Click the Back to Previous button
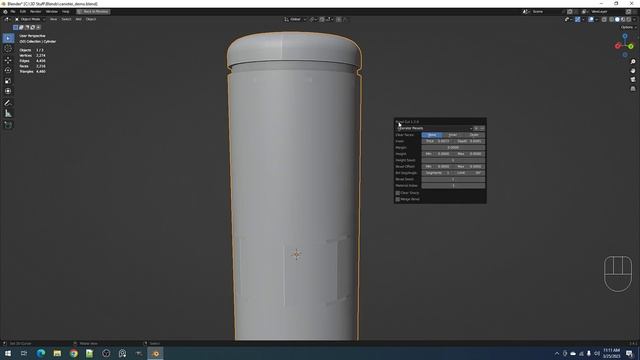 click(x=93, y=11)
